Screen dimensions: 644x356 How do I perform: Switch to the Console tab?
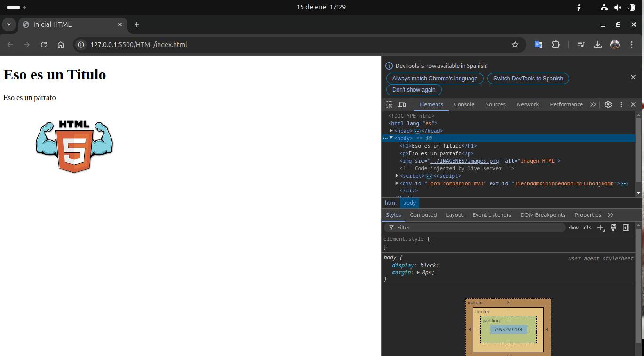[x=464, y=104]
